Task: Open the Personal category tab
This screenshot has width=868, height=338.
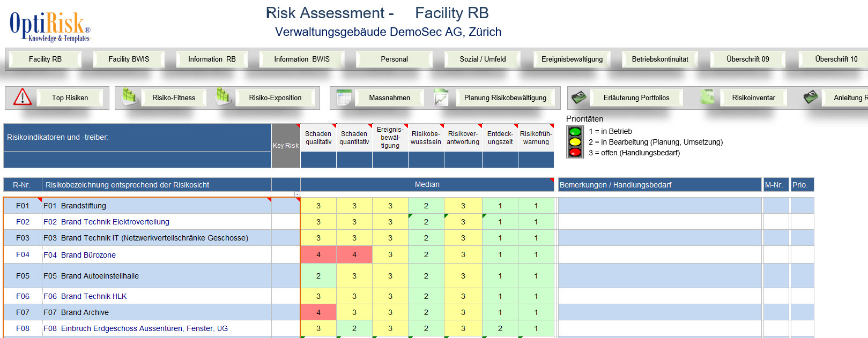Action: click(394, 59)
